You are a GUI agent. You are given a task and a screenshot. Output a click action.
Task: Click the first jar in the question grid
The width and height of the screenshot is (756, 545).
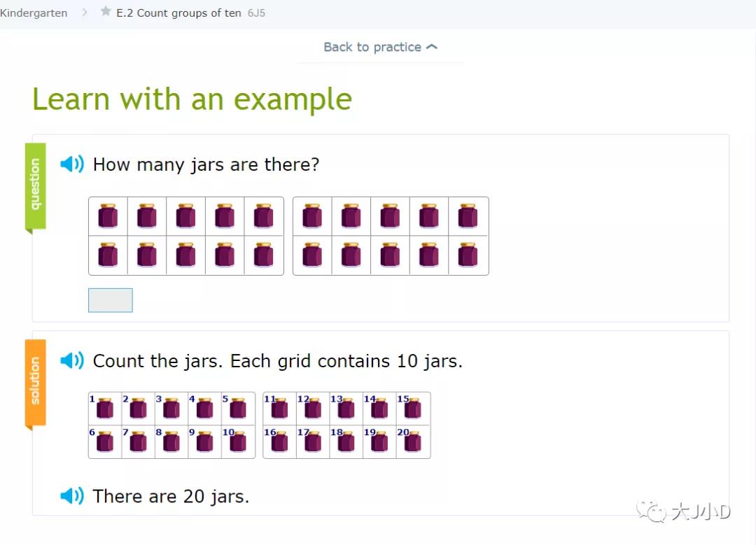[108, 216]
